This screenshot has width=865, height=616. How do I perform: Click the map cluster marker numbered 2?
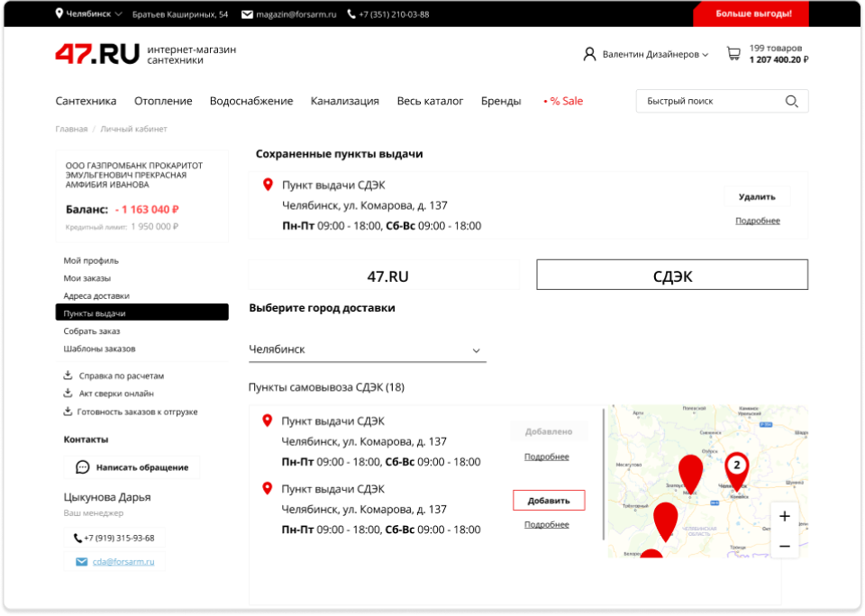click(736, 466)
